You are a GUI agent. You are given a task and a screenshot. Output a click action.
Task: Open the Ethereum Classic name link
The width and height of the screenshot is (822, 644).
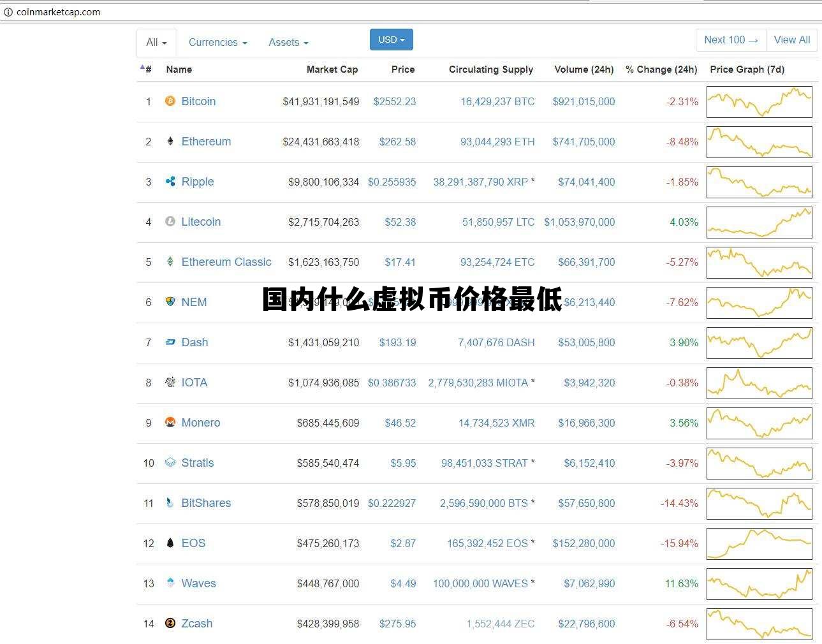click(226, 261)
